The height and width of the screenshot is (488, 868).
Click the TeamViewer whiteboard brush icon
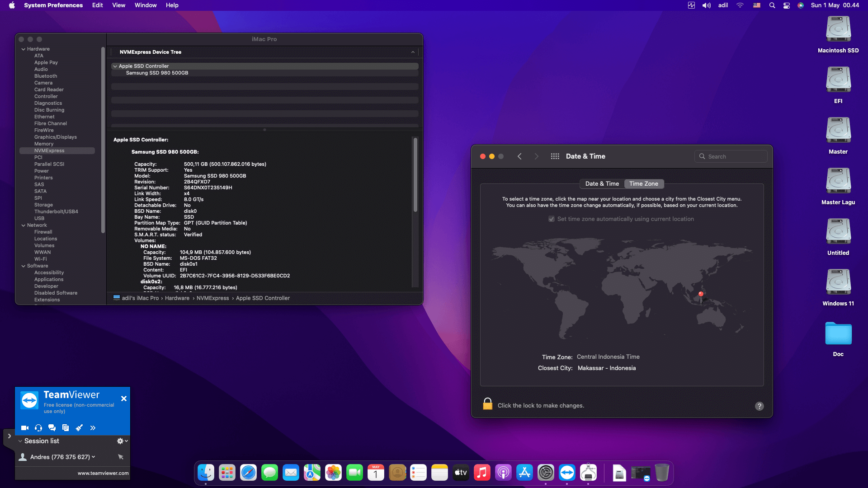pyautogui.click(x=79, y=428)
